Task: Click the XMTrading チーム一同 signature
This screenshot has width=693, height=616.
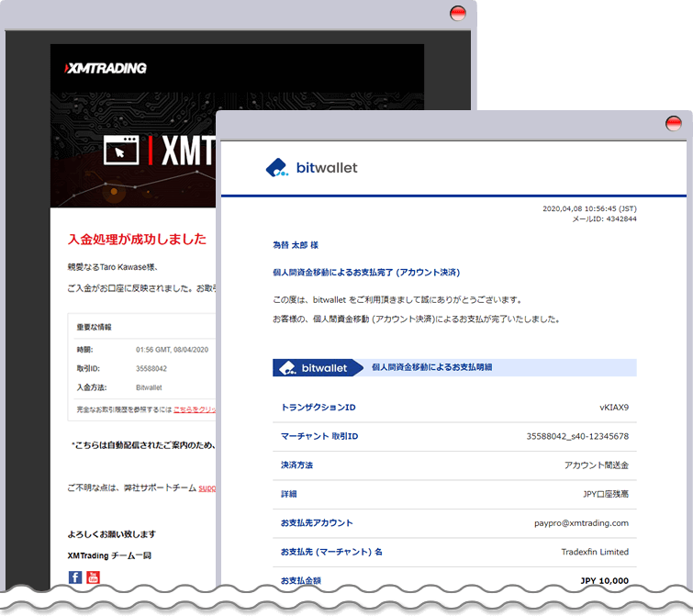Action: [109, 555]
